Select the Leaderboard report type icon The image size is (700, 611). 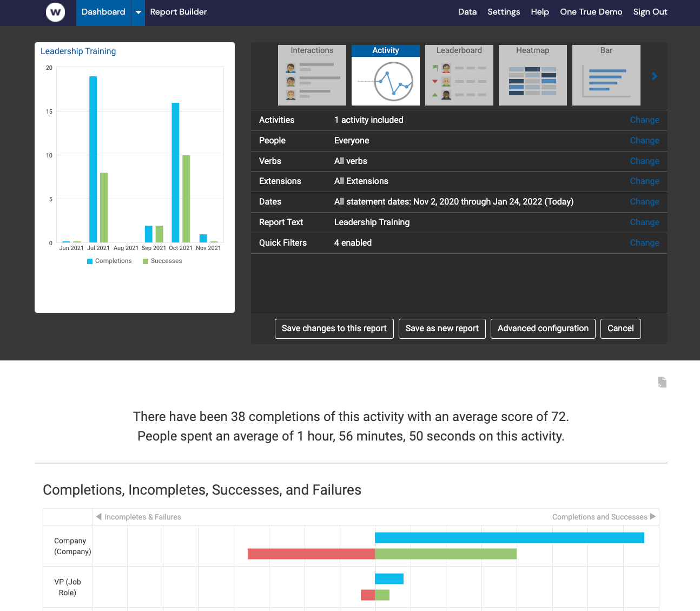pyautogui.click(x=459, y=75)
